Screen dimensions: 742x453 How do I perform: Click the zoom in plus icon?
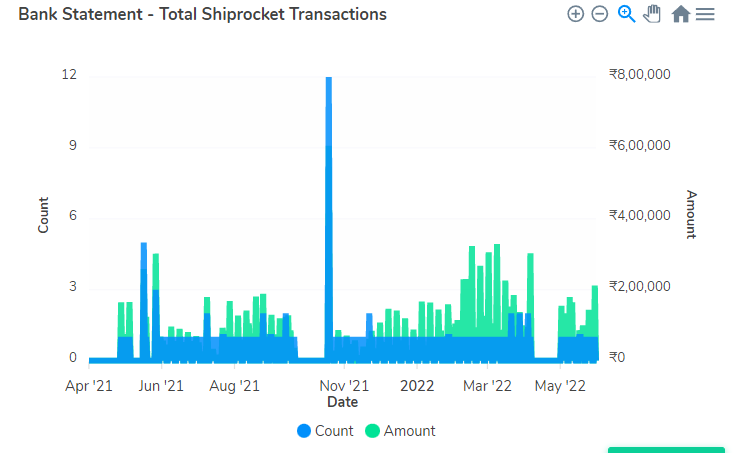[x=575, y=14]
